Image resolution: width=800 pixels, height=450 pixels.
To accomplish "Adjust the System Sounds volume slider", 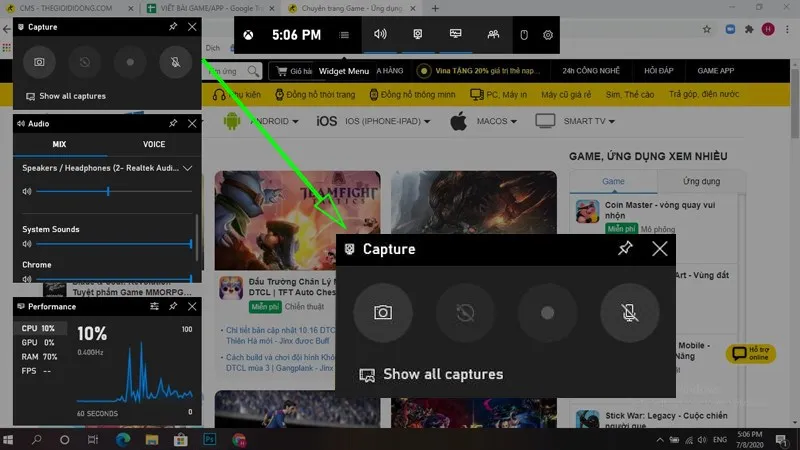I will coord(114,244).
